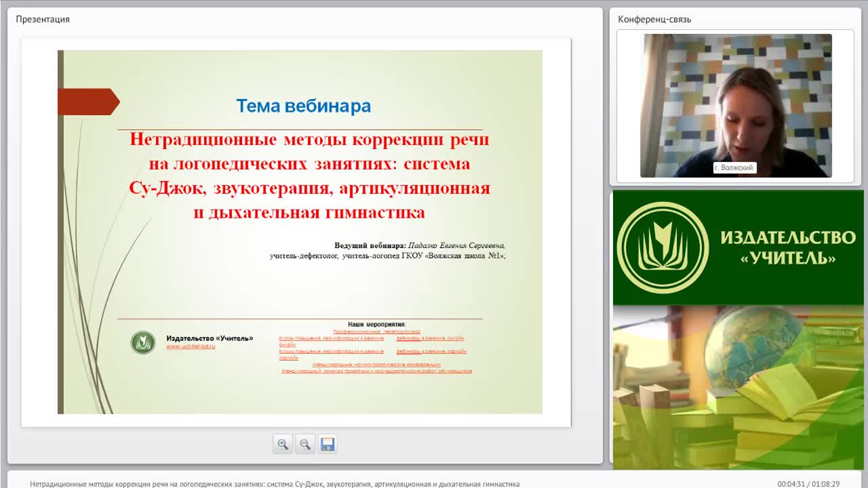Click the webinar title in the bottom bar

coord(275,484)
